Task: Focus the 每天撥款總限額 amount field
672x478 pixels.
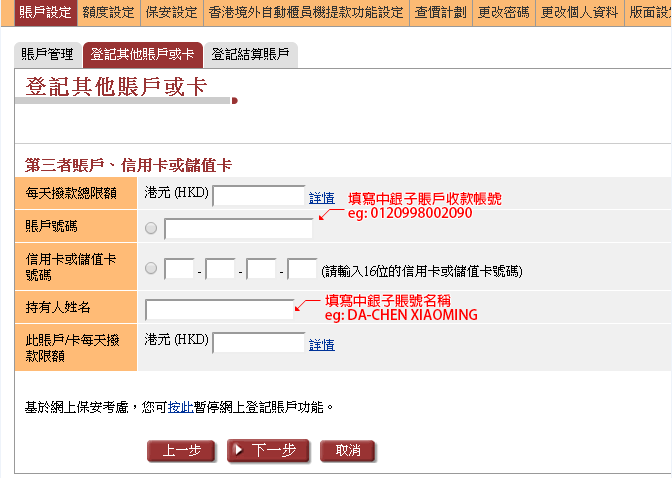Action: pyautogui.click(x=258, y=196)
